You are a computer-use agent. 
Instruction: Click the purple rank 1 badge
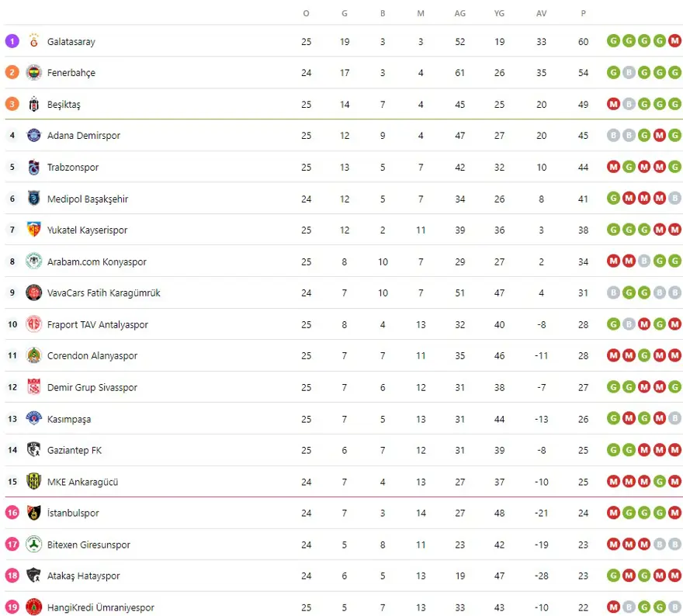[x=12, y=41]
